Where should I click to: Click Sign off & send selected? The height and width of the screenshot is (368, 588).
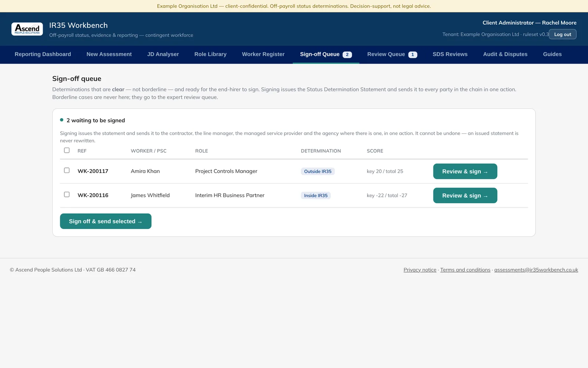coord(105,221)
